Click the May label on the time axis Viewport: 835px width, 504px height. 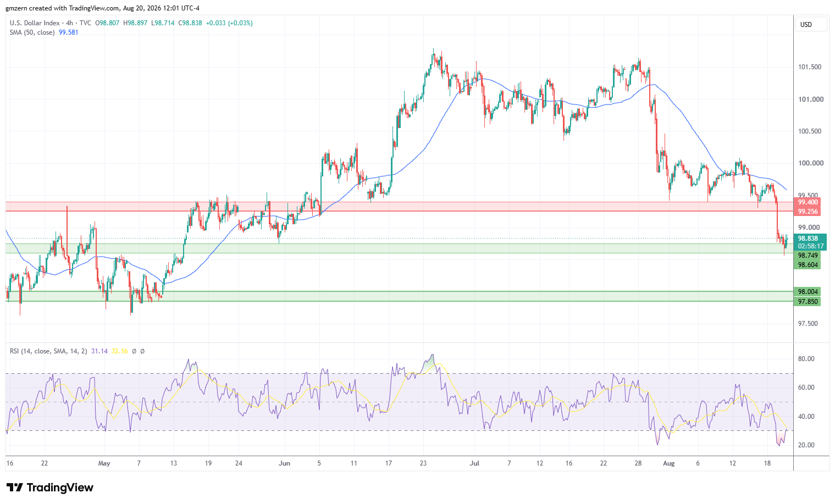click(x=104, y=463)
